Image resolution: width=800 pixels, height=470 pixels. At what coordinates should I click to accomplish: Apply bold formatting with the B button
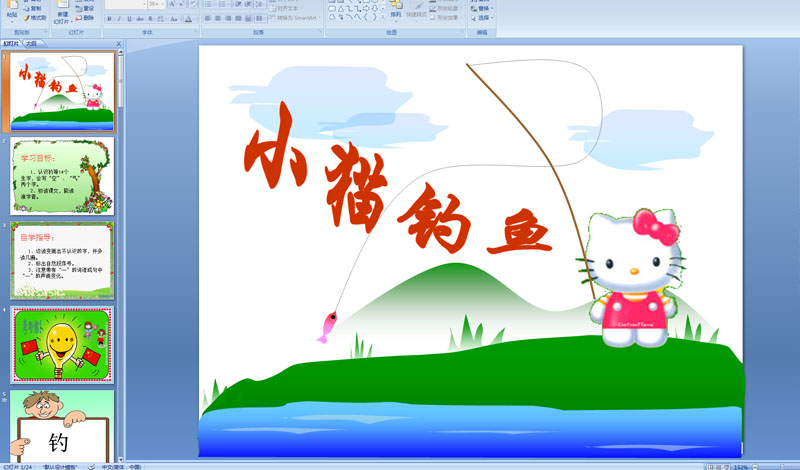click(109, 19)
